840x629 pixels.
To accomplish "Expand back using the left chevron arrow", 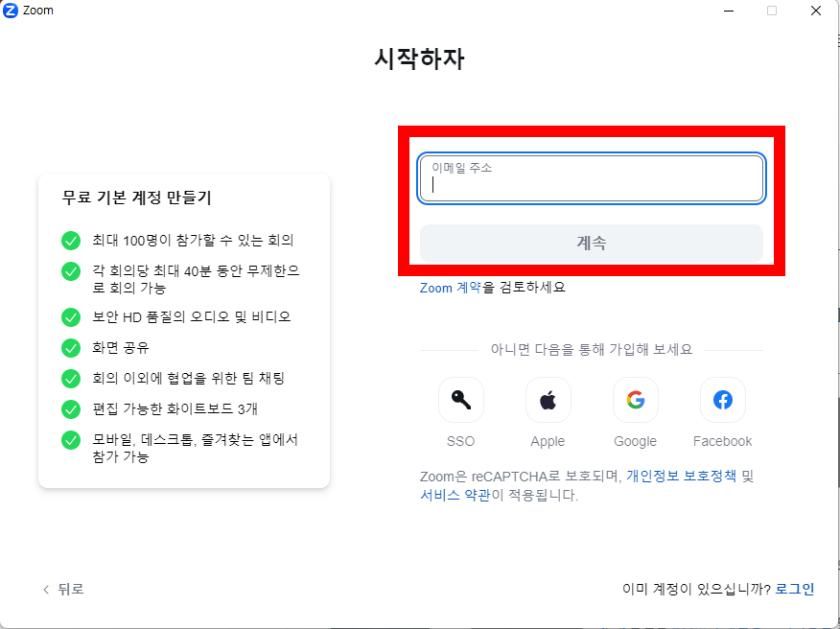I will coord(45,589).
